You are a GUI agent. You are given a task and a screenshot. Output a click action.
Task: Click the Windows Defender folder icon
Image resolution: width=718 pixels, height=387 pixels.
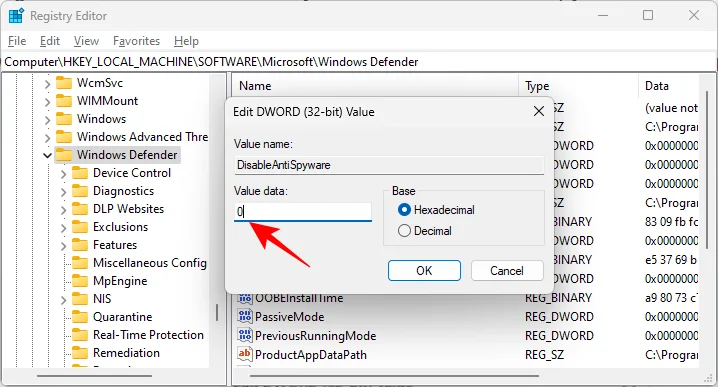click(64, 155)
